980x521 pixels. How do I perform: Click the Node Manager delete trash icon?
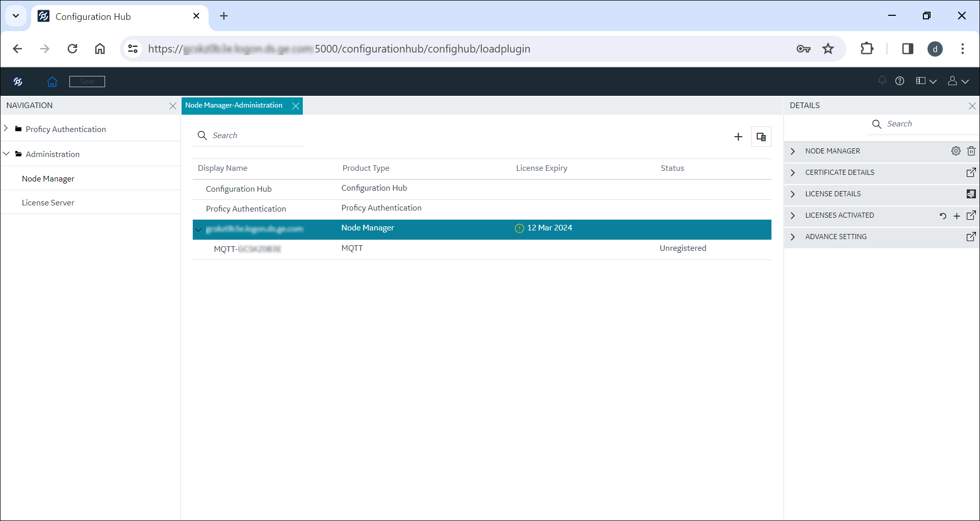tap(971, 151)
